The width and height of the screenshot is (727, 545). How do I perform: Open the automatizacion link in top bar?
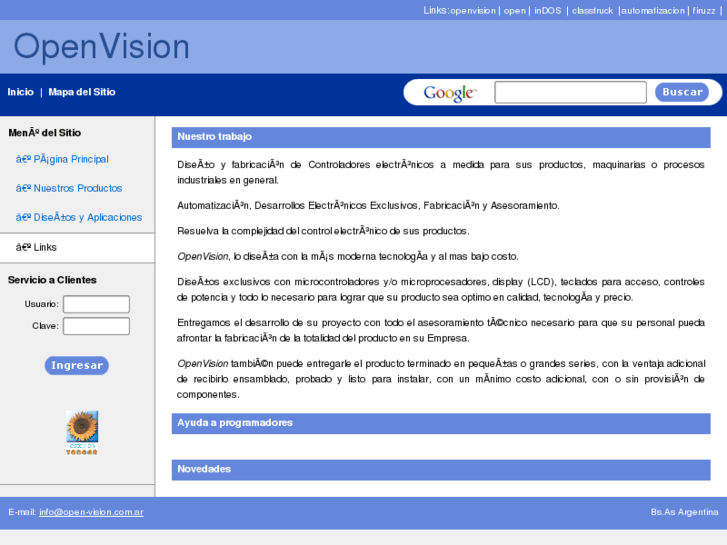click(x=653, y=11)
